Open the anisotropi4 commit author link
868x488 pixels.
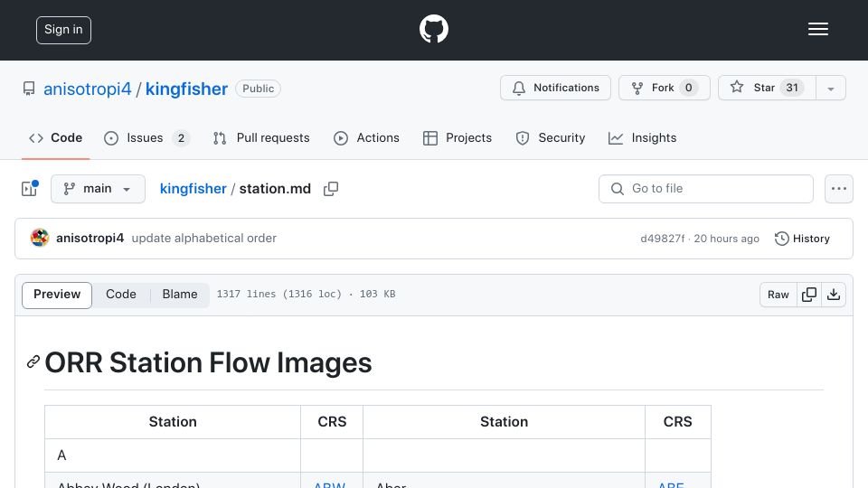90,238
